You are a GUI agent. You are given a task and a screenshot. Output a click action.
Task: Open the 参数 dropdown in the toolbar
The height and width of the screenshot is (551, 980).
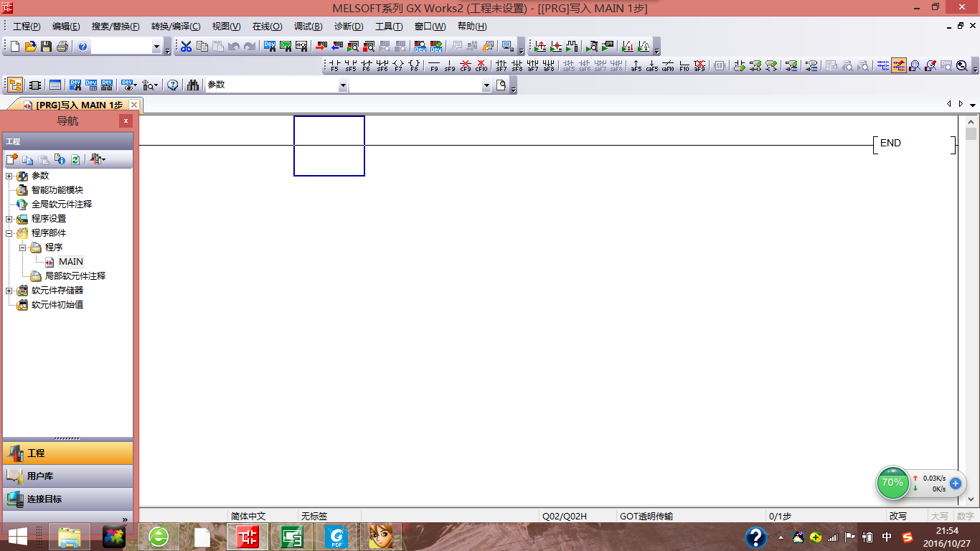tap(342, 85)
